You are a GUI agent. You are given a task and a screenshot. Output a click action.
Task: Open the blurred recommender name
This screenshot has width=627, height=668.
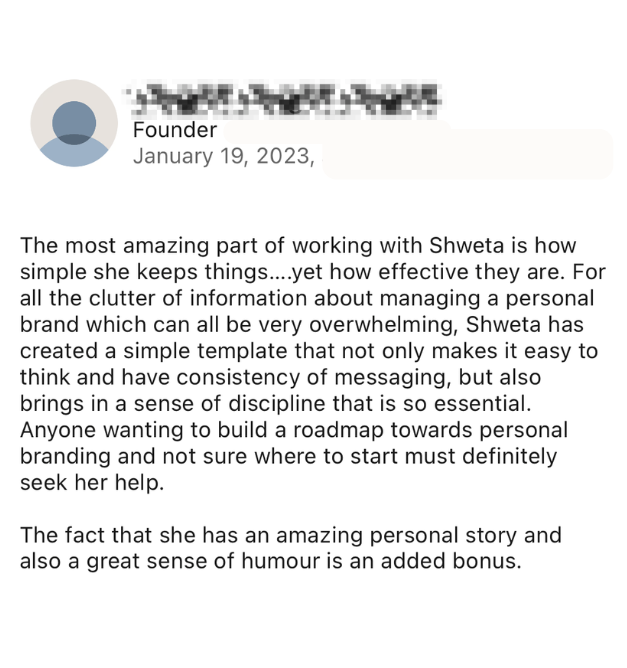[x=285, y=100]
